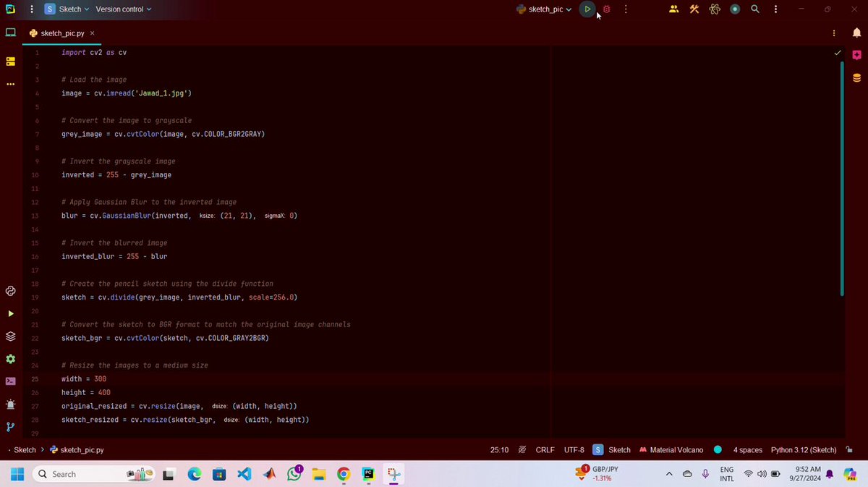The image size is (868, 487).
Task: Open IDE settings menu via top-right dots
Action: point(775,9)
